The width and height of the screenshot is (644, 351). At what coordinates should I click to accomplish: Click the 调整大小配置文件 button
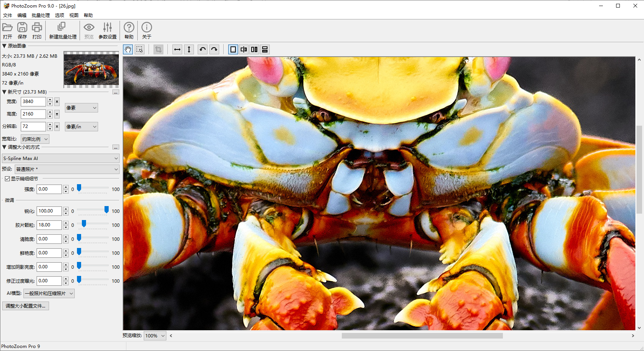click(x=26, y=306)
